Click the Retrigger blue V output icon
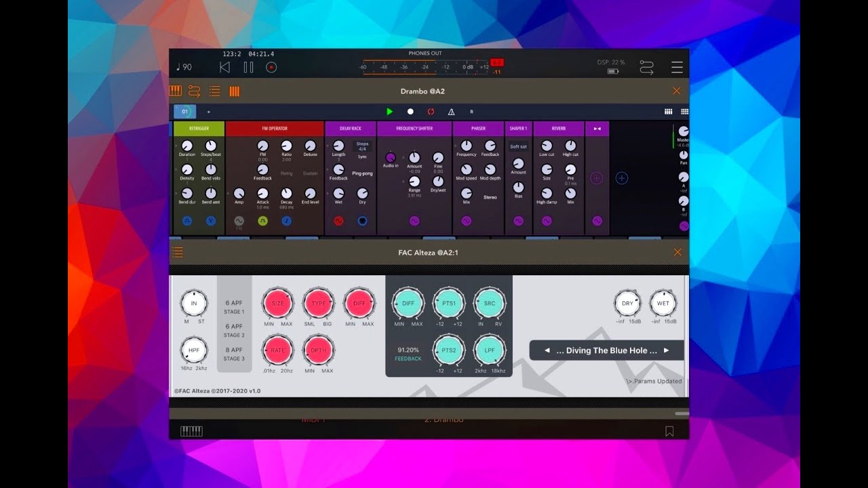 211,221
